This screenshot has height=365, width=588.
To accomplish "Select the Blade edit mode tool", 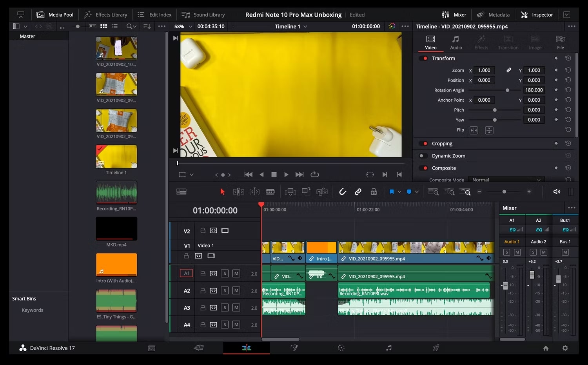I will [270, 192].
